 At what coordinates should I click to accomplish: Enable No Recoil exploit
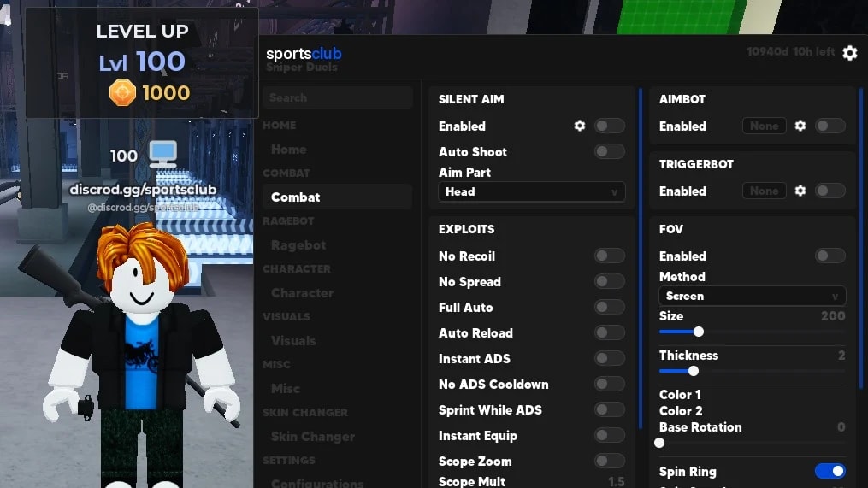(610, 256)
